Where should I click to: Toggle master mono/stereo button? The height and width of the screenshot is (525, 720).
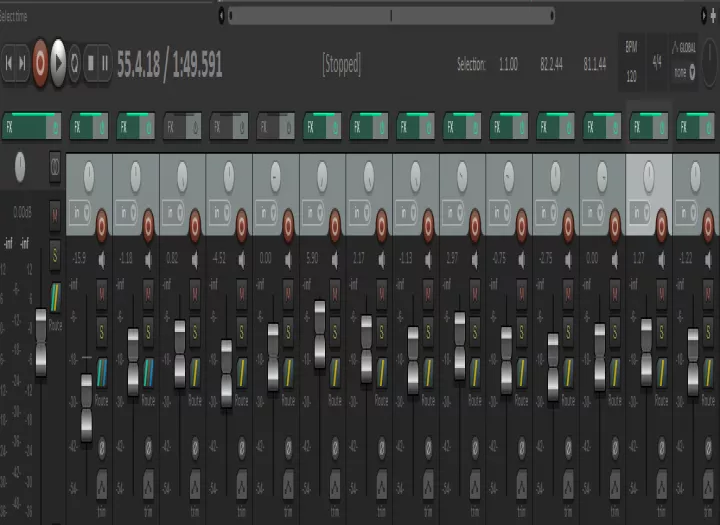(55, 167)
